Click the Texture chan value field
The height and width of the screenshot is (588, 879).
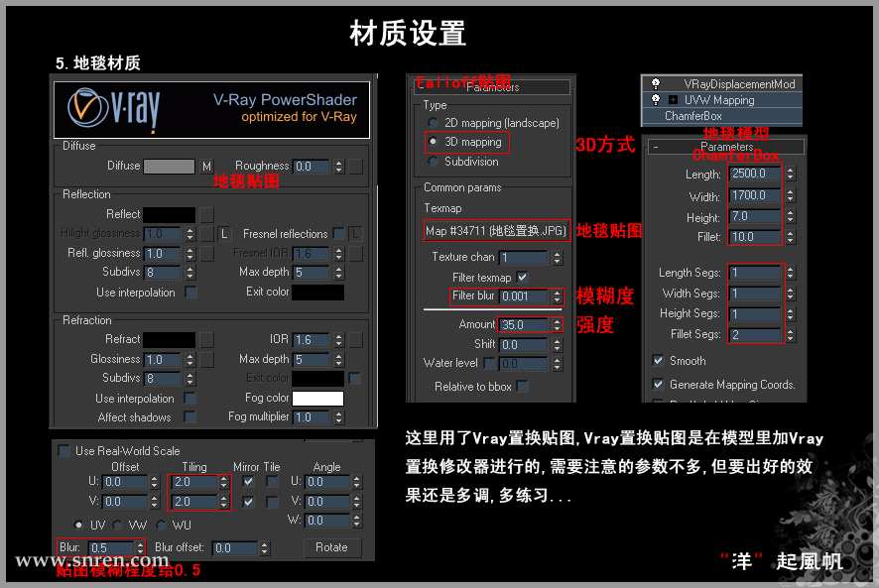click(524, 257)
